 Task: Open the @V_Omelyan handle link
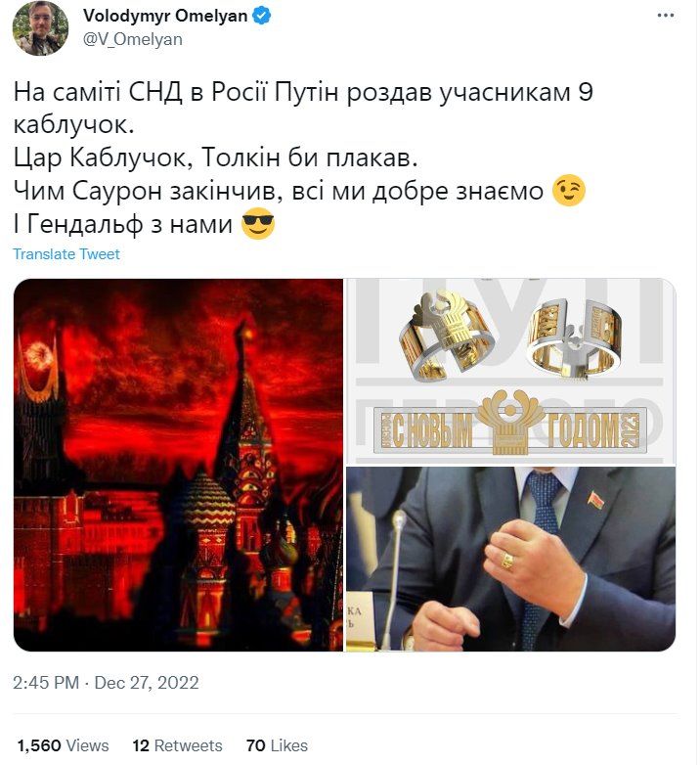(133, 39)
